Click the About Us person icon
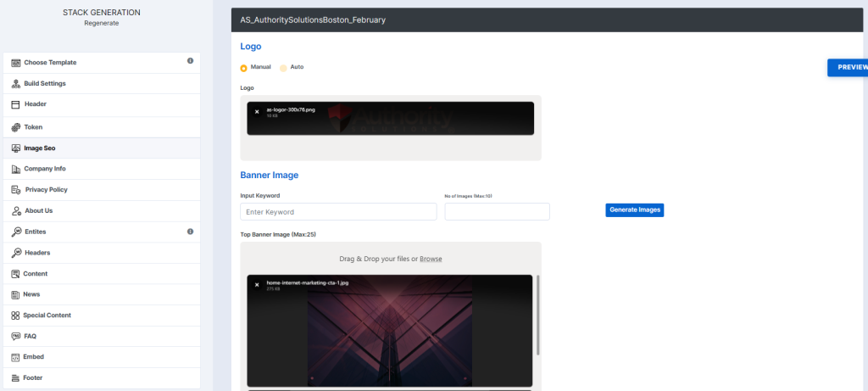The image size is (868, 391). point(16,211)
